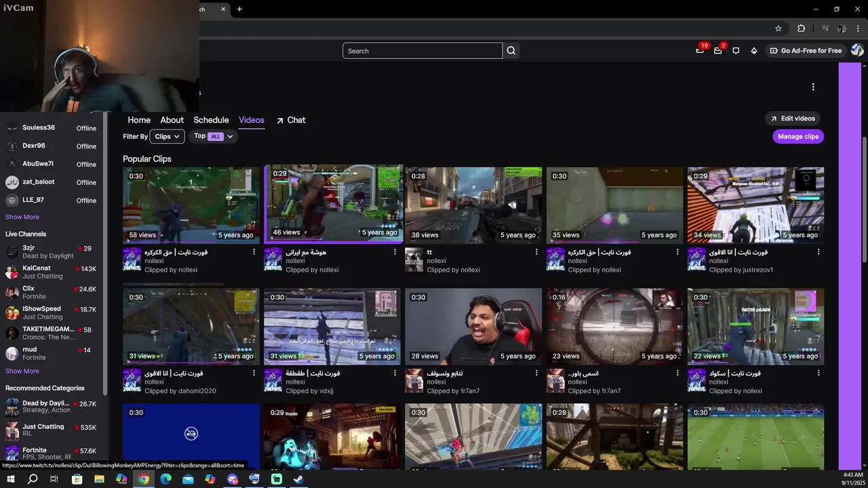Select offline channel zat_baloot
This screenshot has width=868, height=488.
click(52, 182)
